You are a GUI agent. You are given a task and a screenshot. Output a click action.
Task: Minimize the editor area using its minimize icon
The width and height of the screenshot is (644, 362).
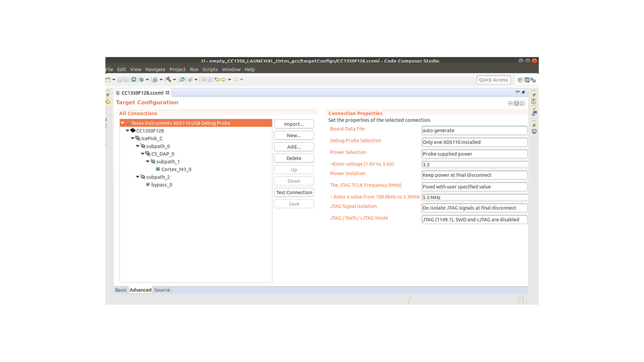tap(517, 92)
